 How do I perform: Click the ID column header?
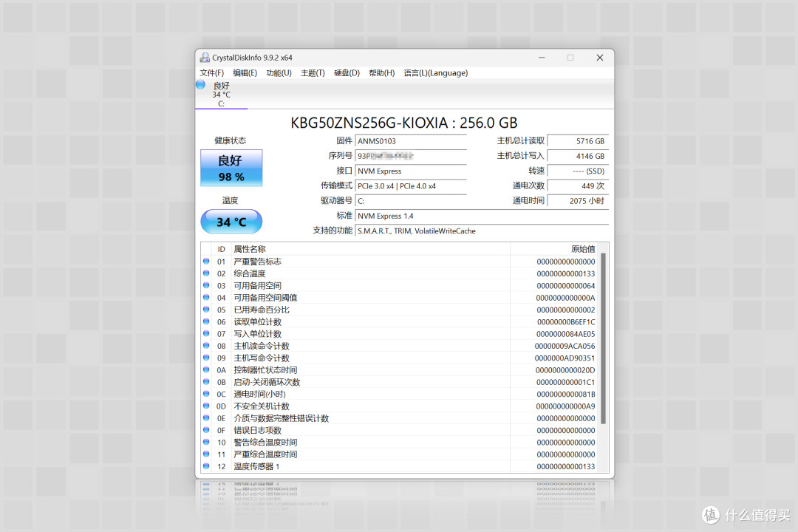tap(222, 249)
